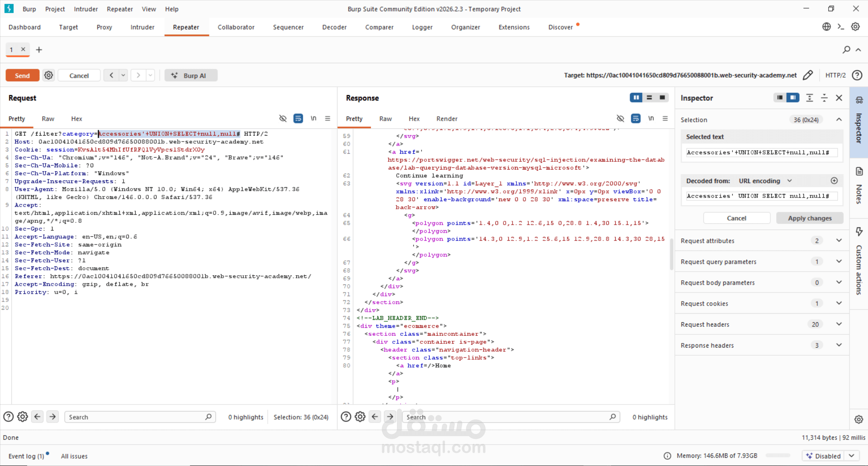Open the Request search settings gear
Viewport: 868px width, 466px height.
click(x=23, y=417)
